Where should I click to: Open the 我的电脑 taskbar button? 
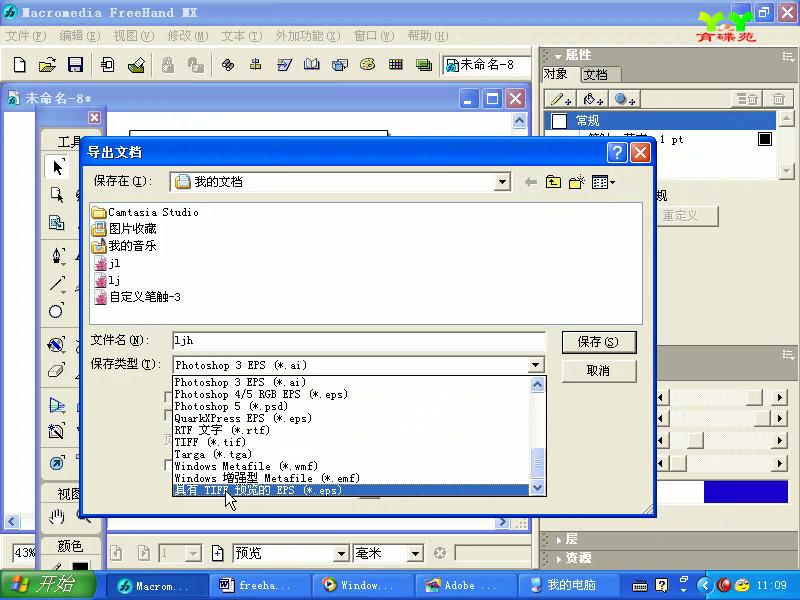[x=568, y=585]
